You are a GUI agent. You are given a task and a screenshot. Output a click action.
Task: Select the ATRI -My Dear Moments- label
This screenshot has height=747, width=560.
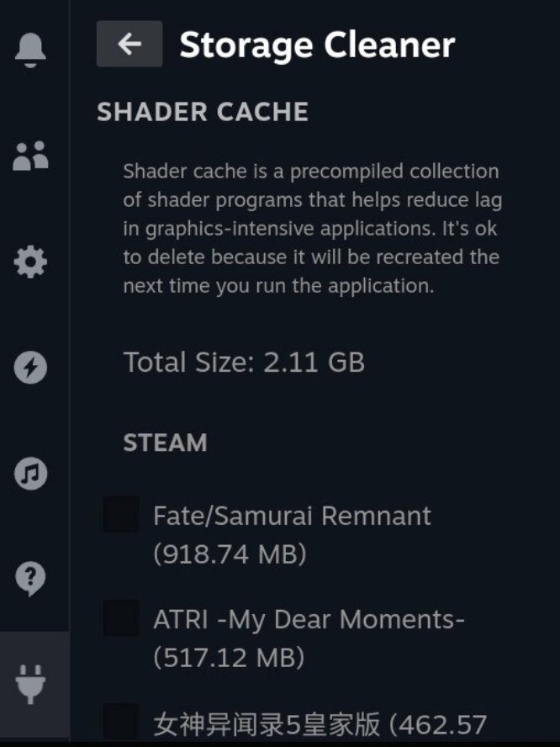click(x=309, y=620)
